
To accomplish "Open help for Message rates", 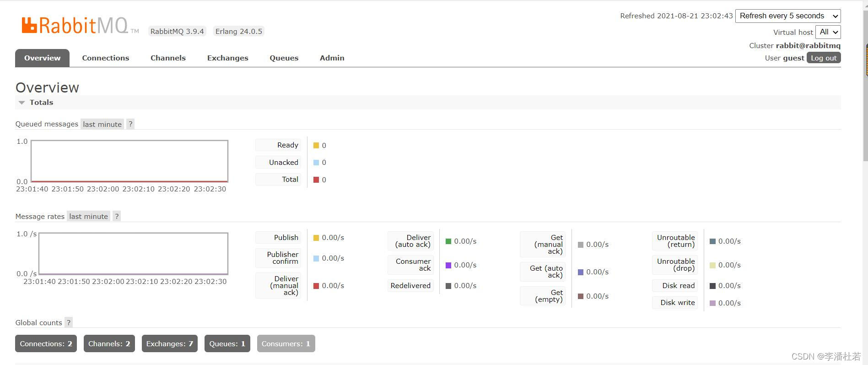I will pyautogui.click(x=117, y=217).
